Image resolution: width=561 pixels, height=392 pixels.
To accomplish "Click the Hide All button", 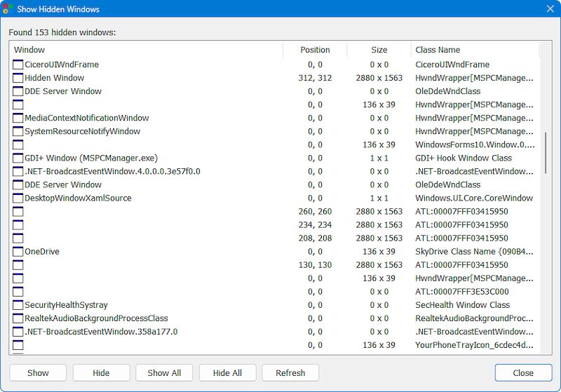I will click(227, 373).
